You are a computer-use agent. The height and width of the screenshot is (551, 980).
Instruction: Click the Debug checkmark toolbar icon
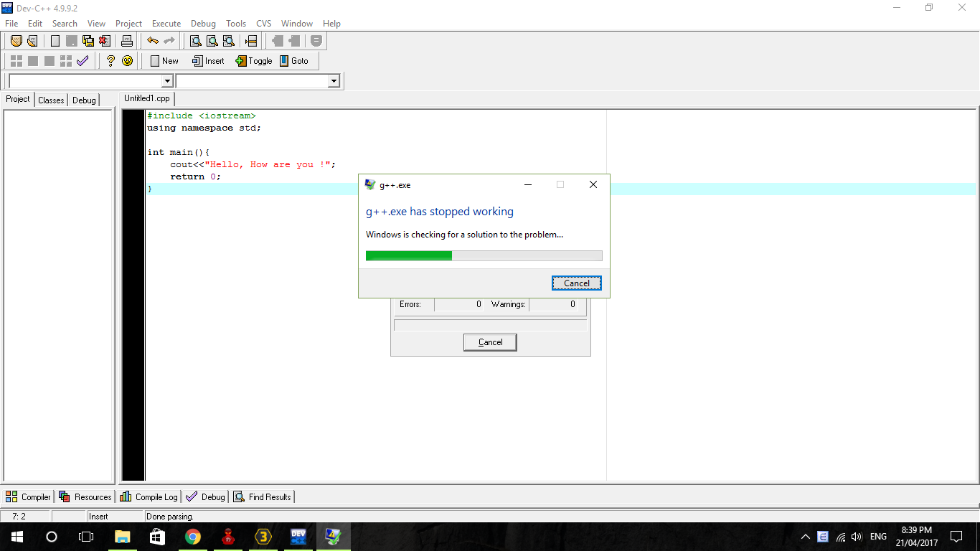click(x=83, y=61)
